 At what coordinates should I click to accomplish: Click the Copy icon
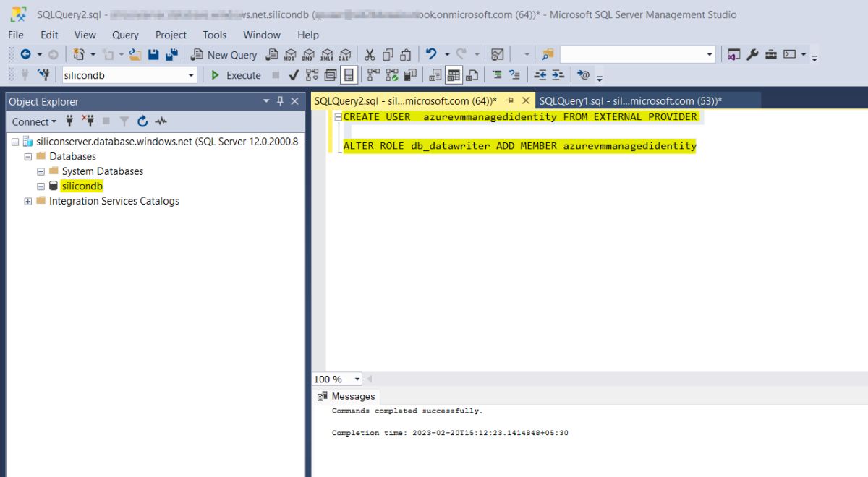(x=388, y=54)
